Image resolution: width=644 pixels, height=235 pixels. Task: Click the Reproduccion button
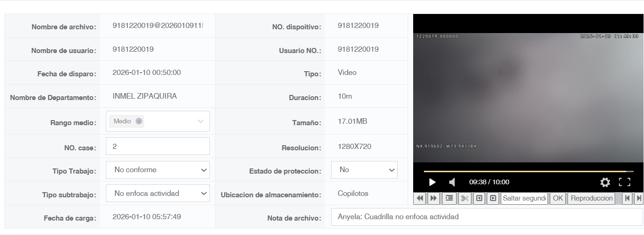tap(591, 198)
